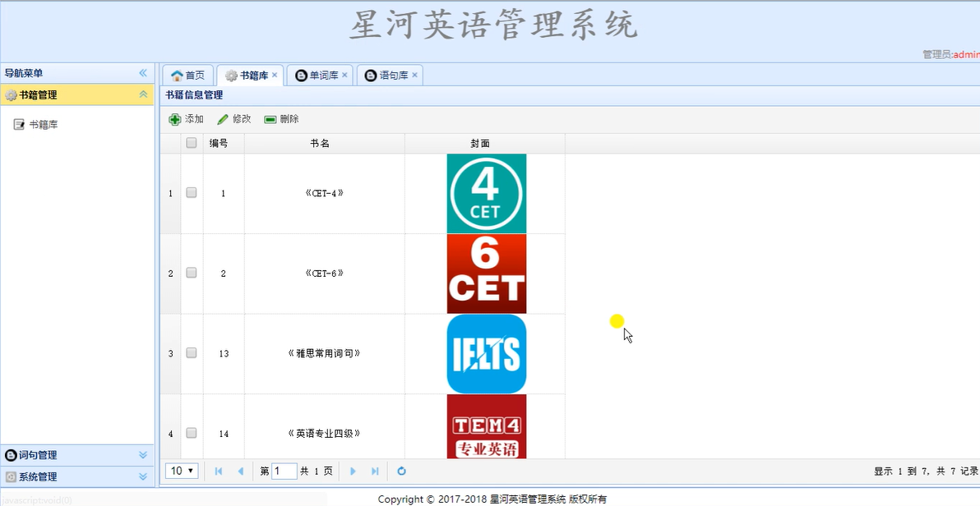Click the 《CET-4》 book name cell
Viewport: 980px width, 506px height.
pos(325,193)
